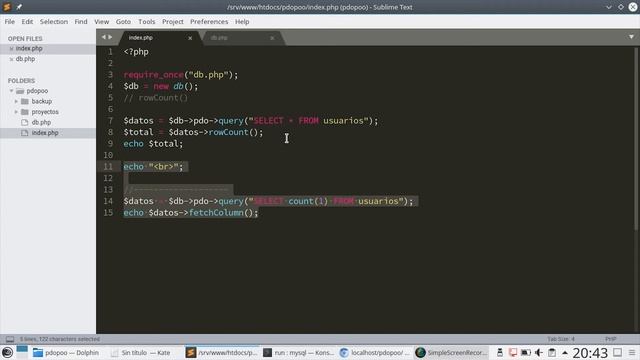The image size is (640, 360).
Task: Change PHP syntax in status bar
Action: coord(610,339)
